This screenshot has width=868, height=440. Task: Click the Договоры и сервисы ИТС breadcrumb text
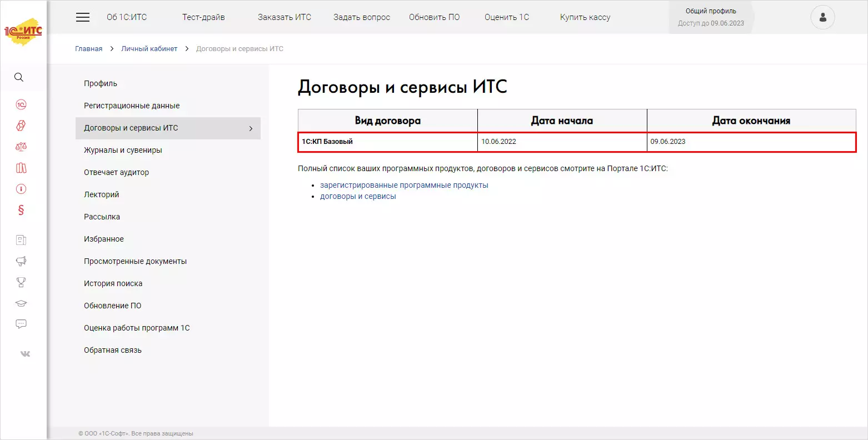(240, 49)
